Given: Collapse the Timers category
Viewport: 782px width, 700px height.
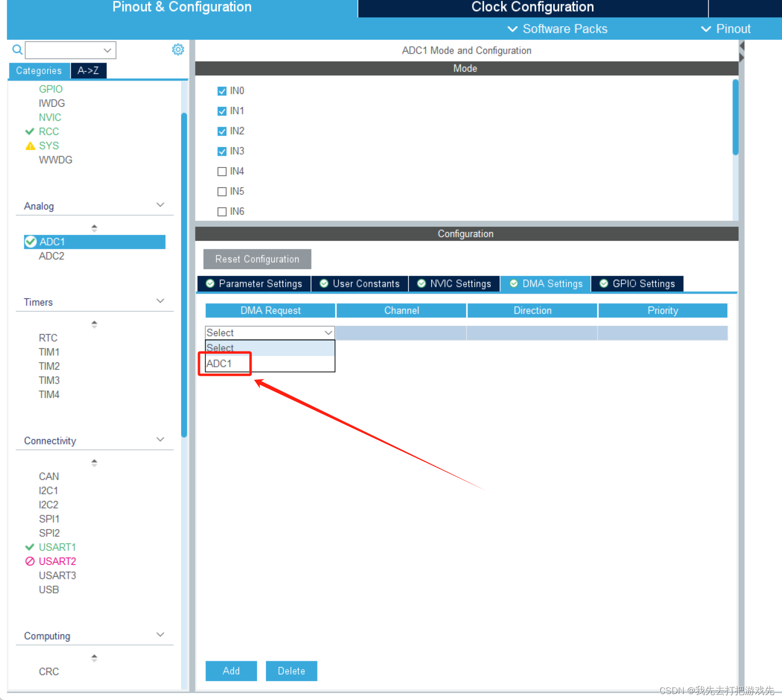Looking at the screenshot, I should (160, 301).
